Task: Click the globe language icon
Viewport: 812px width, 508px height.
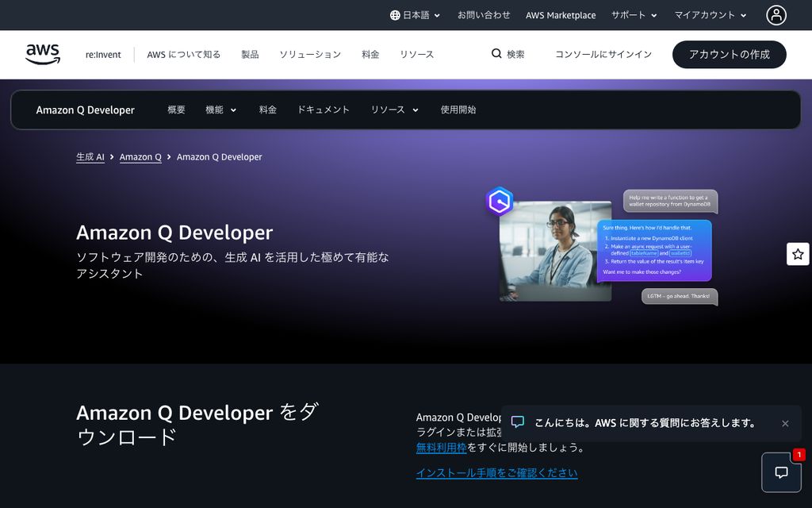Action: [395, 16]
